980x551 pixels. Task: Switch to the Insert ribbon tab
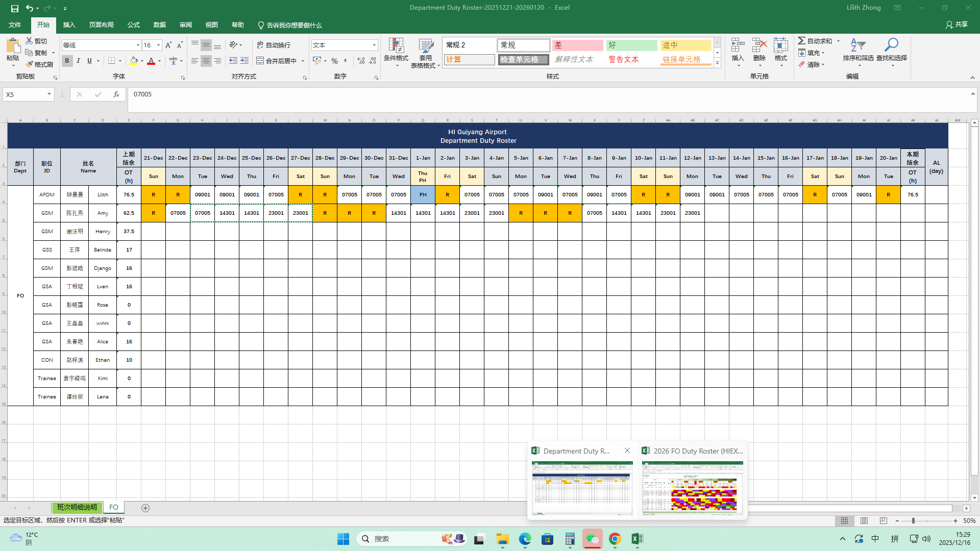69,25
